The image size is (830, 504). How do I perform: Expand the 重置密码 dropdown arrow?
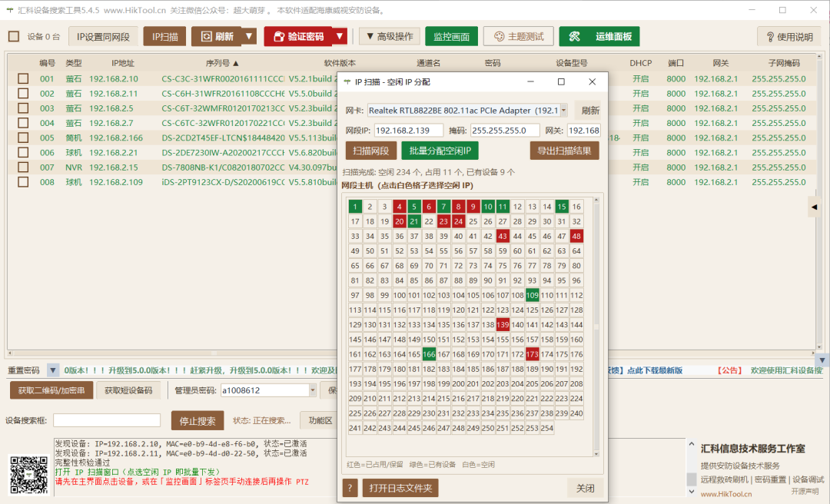[52, 370]
